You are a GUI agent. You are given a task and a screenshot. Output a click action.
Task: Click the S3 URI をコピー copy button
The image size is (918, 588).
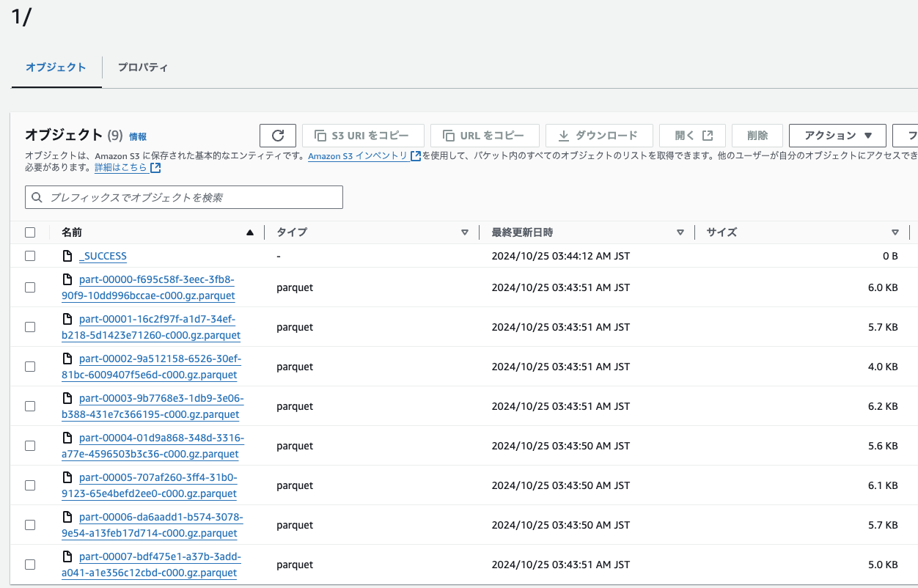tap(363, 136)
